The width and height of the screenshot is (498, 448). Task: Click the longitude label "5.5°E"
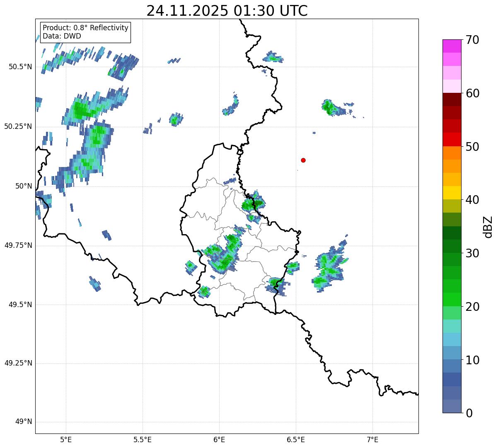point(143,440)
